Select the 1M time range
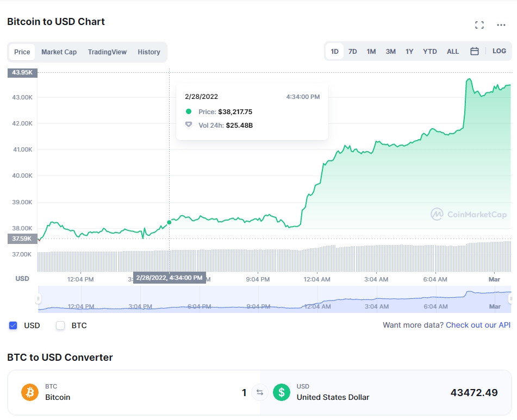This screenshot has width=517, height=420. point(371,52)
